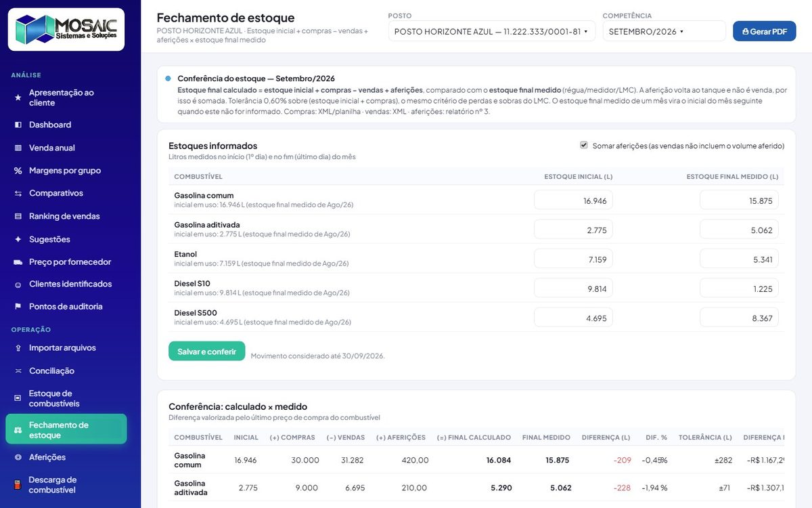Screen dimensions: 812x508
Task: Edit the Diesel S500 estoque final medido field
Action: pyautogui.click(x=739, y=318)
